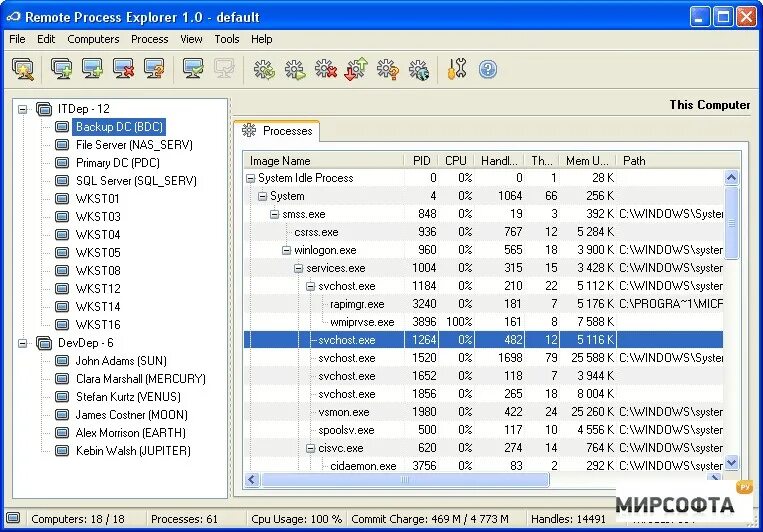Collapse the System Idle Process node
763x532 pixels.
[x=251, y=179]
